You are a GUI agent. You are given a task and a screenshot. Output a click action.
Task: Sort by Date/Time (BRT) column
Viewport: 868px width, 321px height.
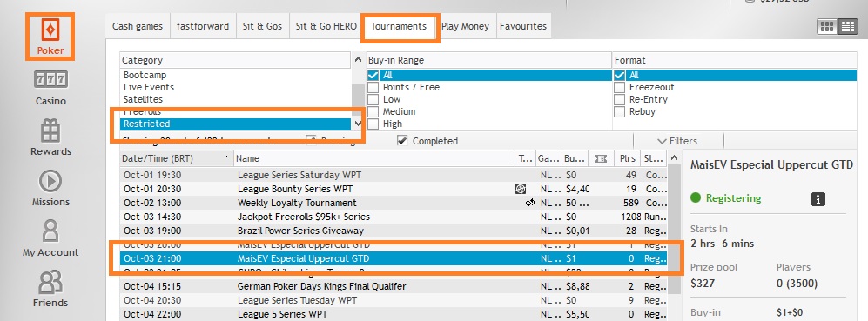[x=176, y=159]
